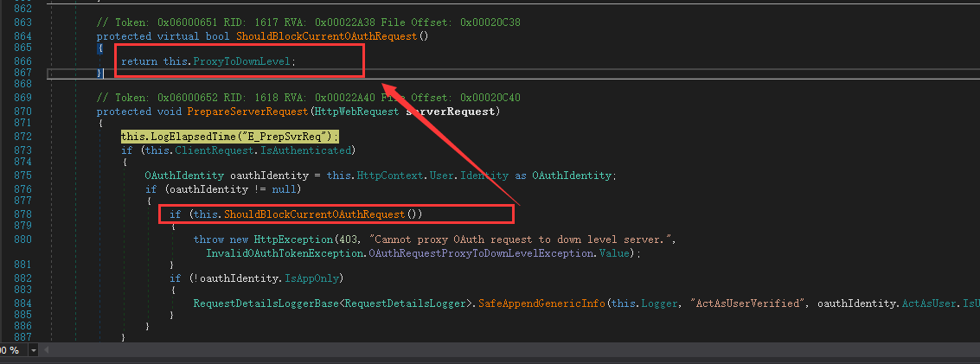Image resolution: width=980 pixels, height=364 pixels.
Task: Click the highlighted LogElapsedTime call
Action: click(229, 137)
